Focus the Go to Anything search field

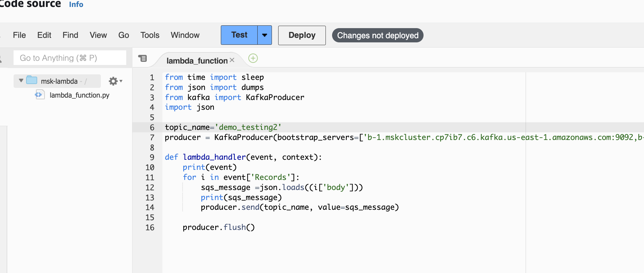[x=70, y=58]
